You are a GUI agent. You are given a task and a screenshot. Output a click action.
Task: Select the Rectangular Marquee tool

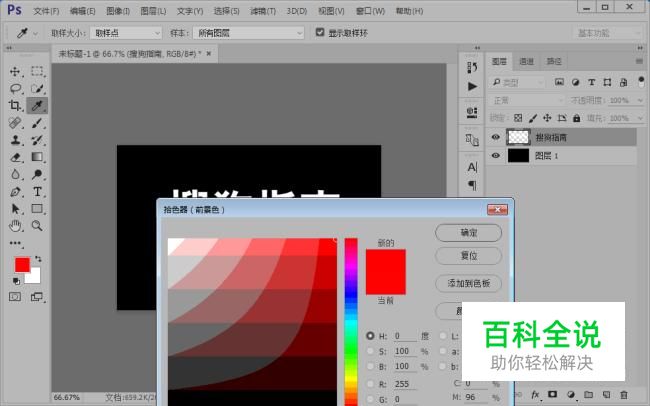[37, 71]
